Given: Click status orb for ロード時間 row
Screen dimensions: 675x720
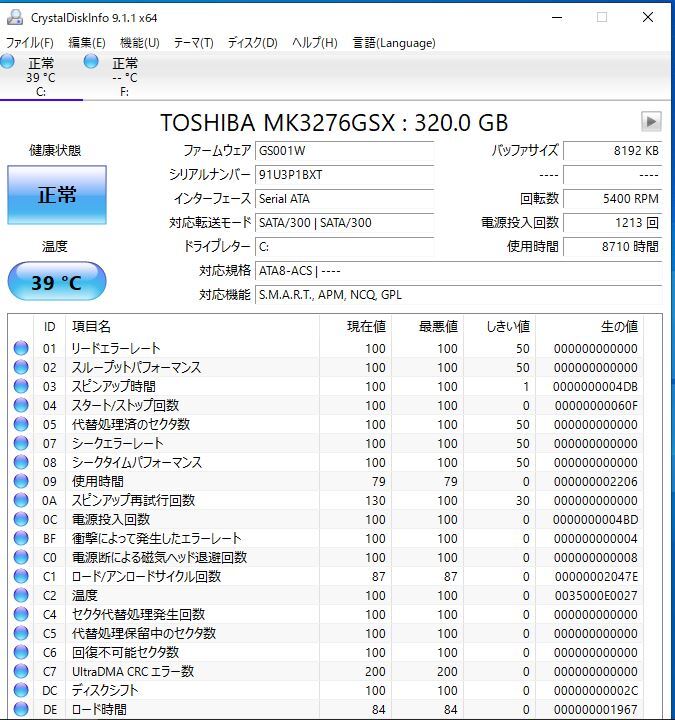Looking at the screenshot, I should pyautogui.click(x=21, y=709).
